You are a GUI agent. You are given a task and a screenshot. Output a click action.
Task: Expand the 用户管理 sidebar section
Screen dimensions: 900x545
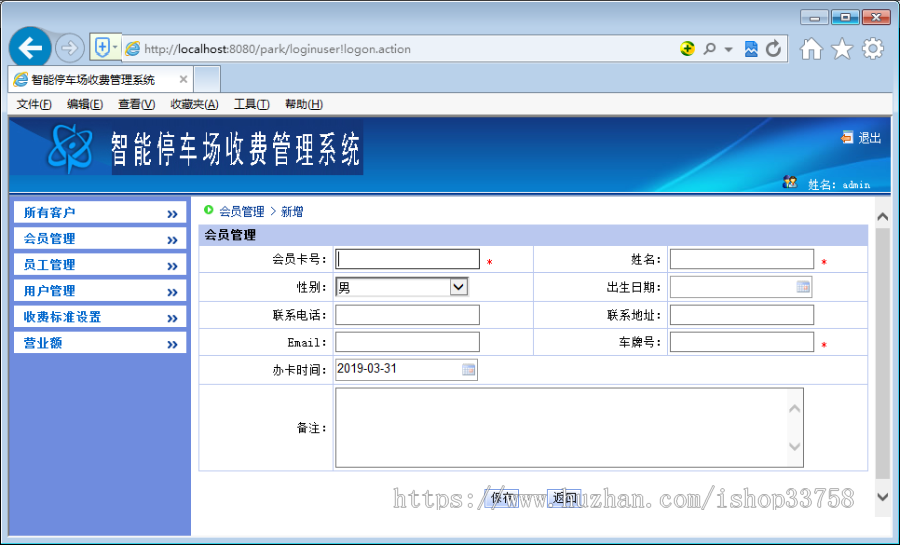(100, 291)
